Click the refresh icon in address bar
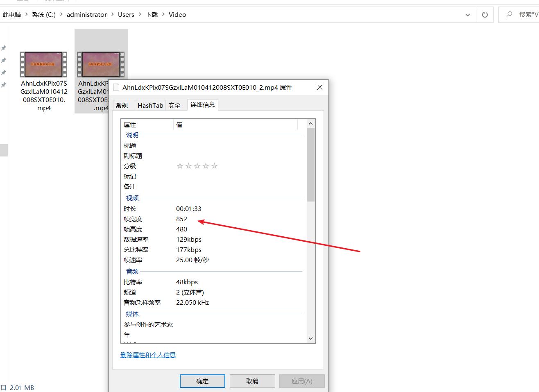The height and width of the screenshot is (392, 539). point(485,15)
